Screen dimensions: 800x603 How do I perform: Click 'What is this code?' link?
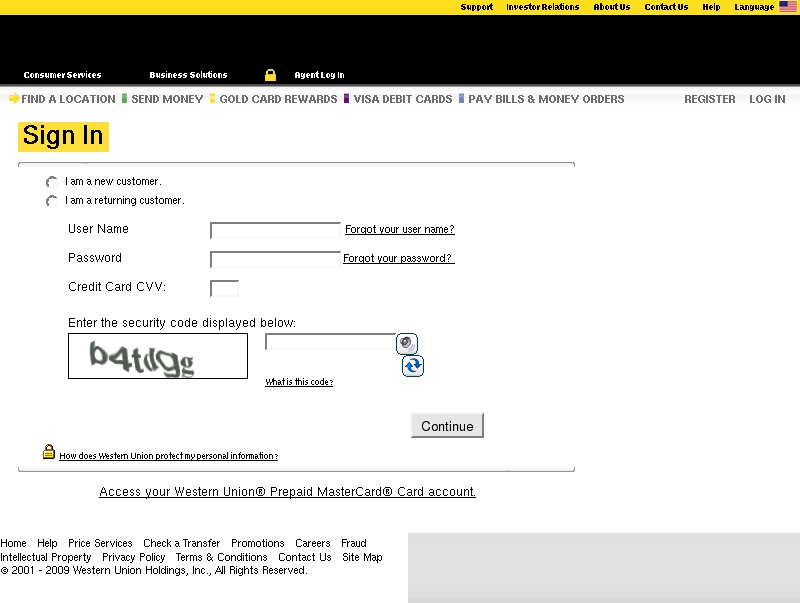click(299, 382)
